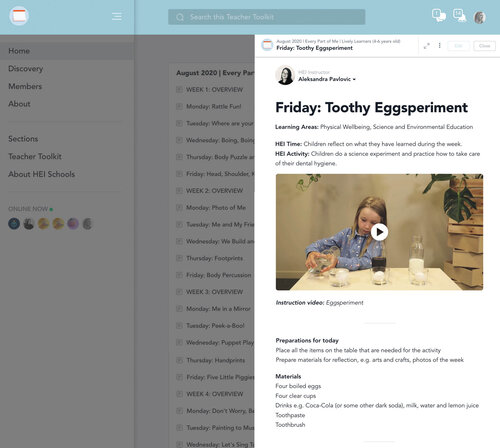
Task: Click the HEI Schools logo icon
Action: pyautogui.click(x=19, y=16)
